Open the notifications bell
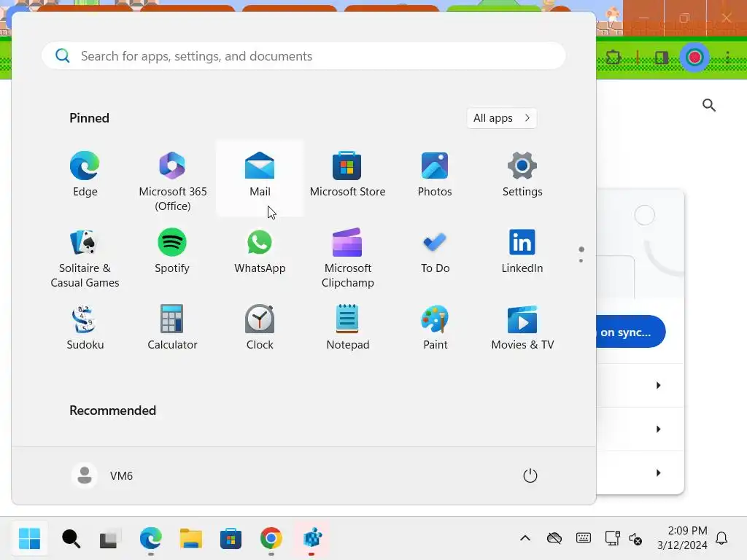The image size is (747, 560). click(x=721, y=539)
